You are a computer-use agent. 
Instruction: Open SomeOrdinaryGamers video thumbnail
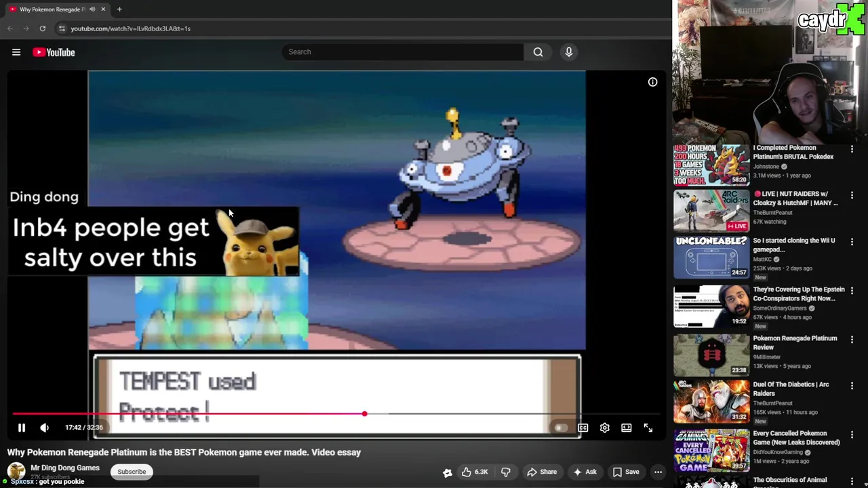[711, 306]
